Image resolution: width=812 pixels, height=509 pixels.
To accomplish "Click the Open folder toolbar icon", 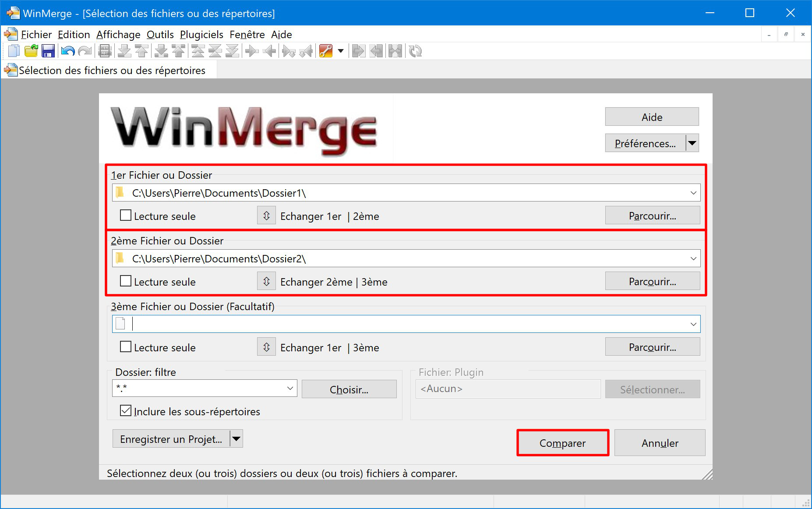I will 31,51.
